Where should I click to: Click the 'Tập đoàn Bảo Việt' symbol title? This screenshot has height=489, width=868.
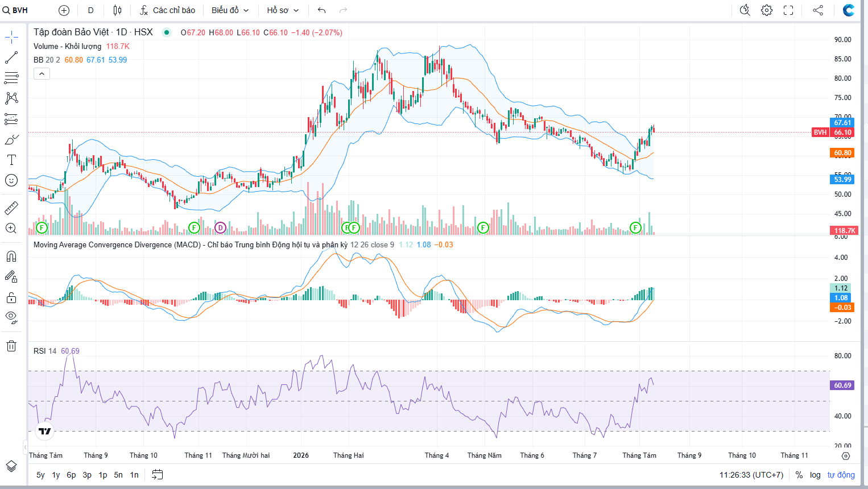71,32
